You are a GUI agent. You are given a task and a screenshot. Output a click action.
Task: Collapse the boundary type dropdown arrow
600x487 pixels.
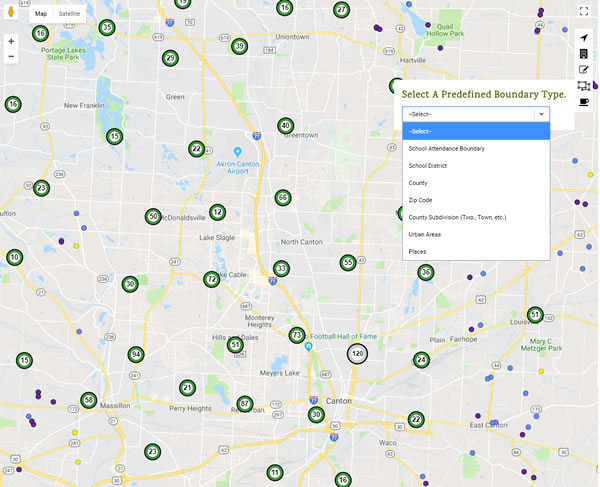pyautogui.click(x=541, y=114)
